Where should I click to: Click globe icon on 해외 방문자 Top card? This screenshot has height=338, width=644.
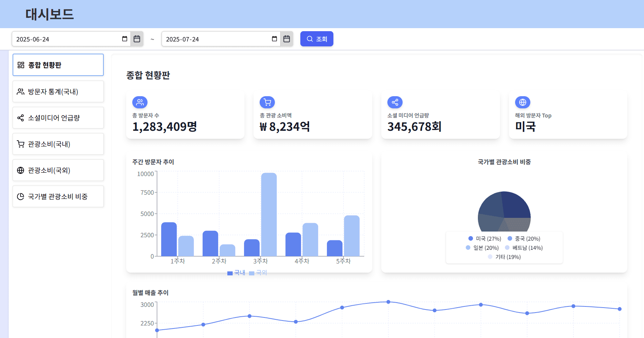pyautogui.click(x=523, y=102)
